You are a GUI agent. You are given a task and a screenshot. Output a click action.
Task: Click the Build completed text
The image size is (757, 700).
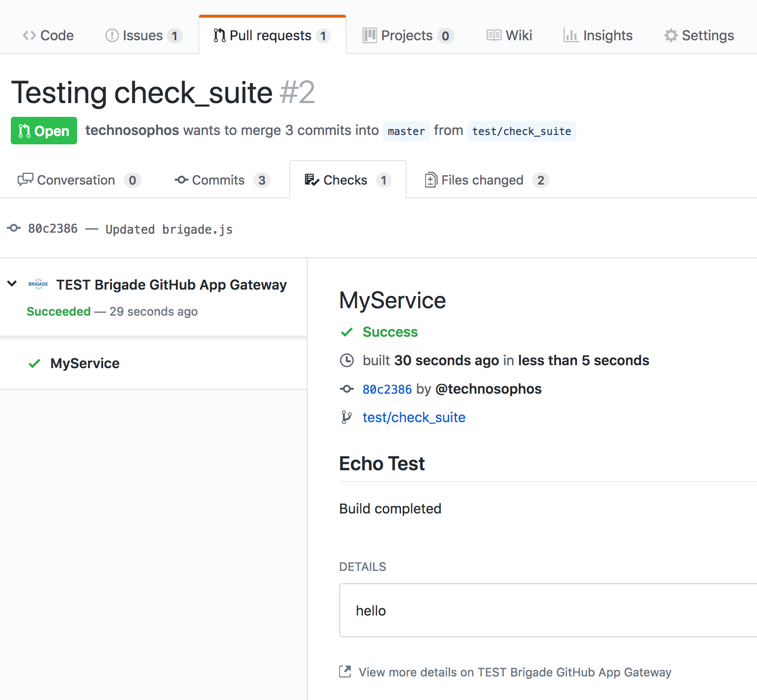(x=390, y=509)
